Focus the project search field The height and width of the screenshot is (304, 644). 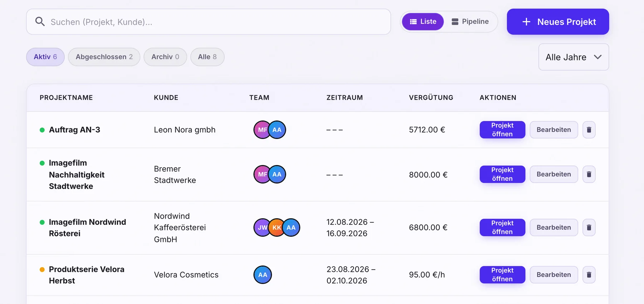coord(209,22)
